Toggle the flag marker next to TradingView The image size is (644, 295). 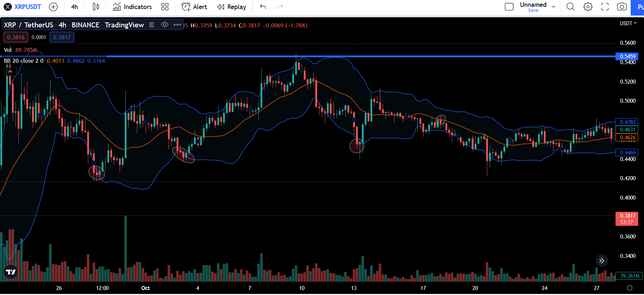coord(152,25)
